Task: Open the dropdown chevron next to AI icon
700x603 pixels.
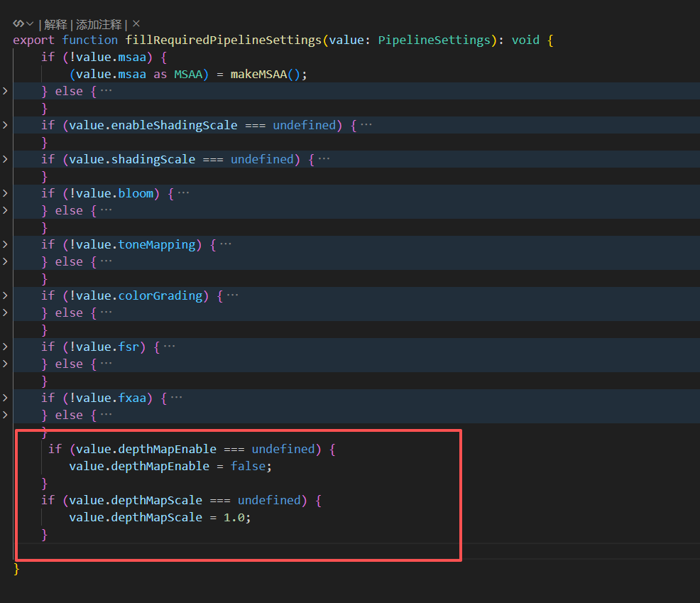Action: click(x=30, y=23)
